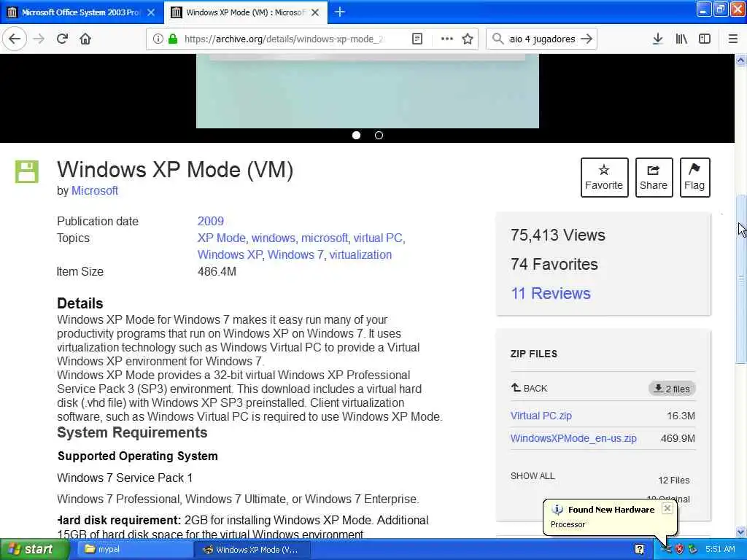Click the '486.4M' item size value
Screen dimensions: 747x560
(217, 271)
